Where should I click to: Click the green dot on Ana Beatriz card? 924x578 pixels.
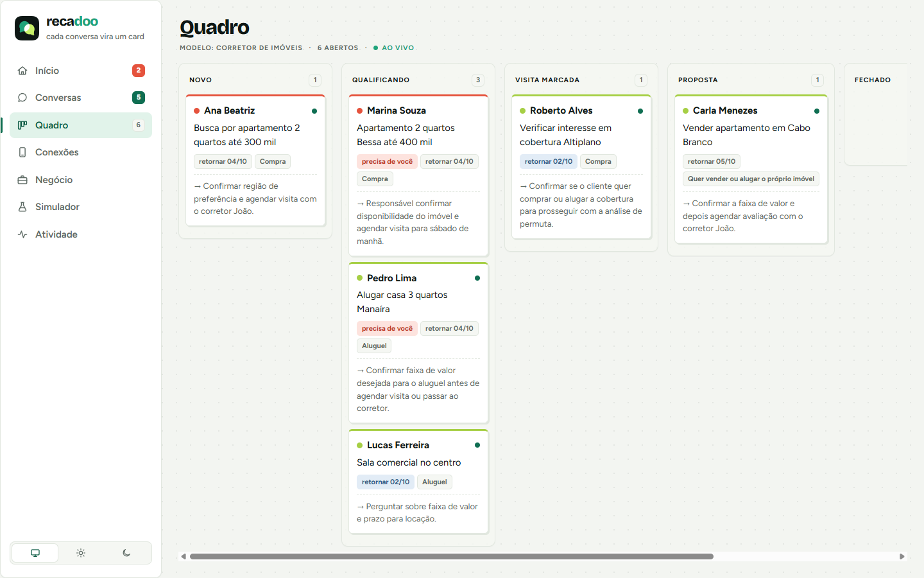[x=314, y=111]
